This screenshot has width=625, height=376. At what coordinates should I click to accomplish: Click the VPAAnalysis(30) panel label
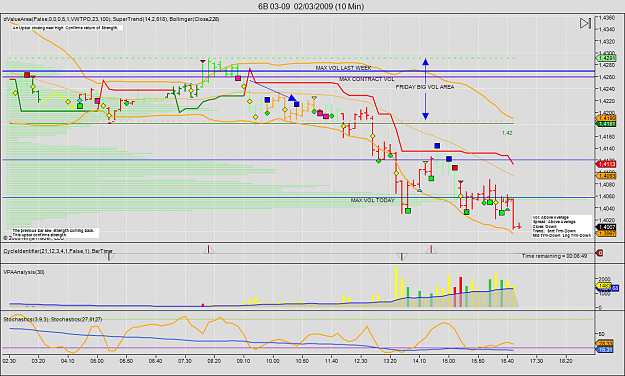[24, 272]
